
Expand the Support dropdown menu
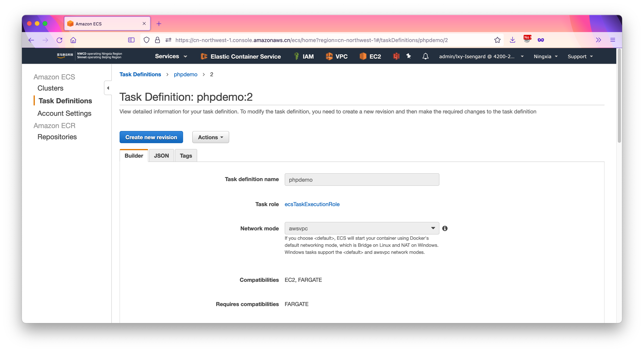pos(580,57)
